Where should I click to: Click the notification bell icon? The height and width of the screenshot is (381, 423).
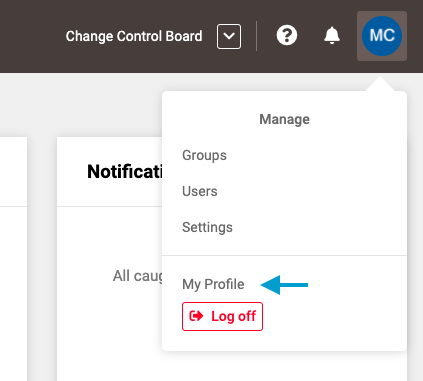[332, 35]
